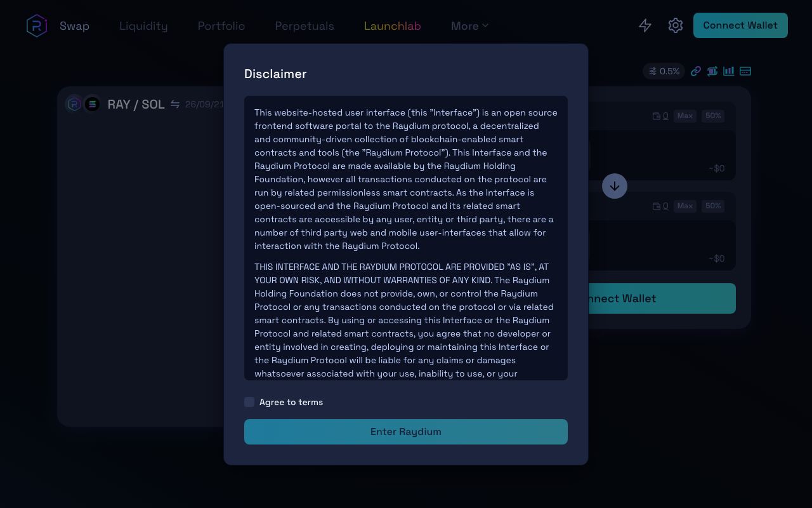Click 50% in the upper token panel
The width and height of the screenshot is (812, 508).
[x=713, y=116]
